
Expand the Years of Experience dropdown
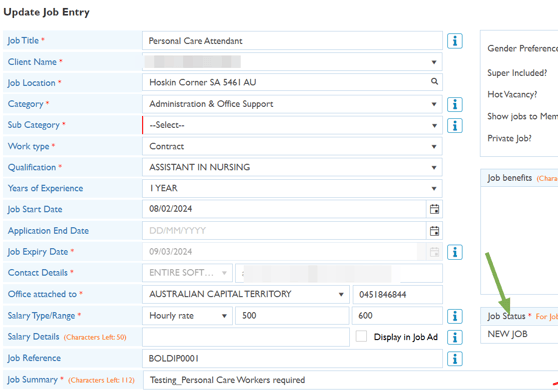(x=292, y=188)
